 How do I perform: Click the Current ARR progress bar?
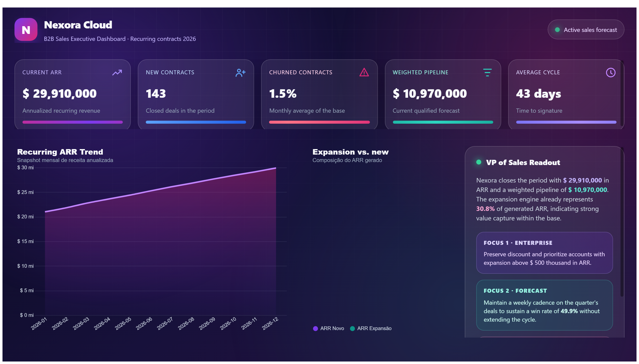73,122
